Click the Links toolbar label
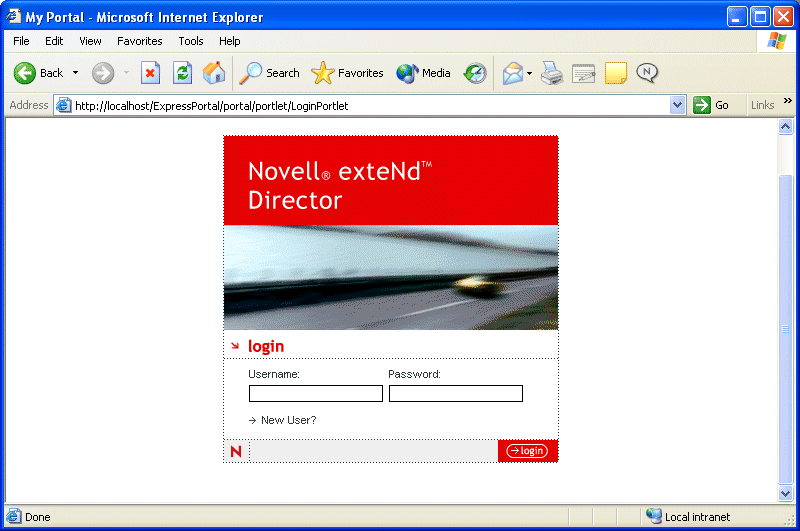 click(x=762, y=105)
